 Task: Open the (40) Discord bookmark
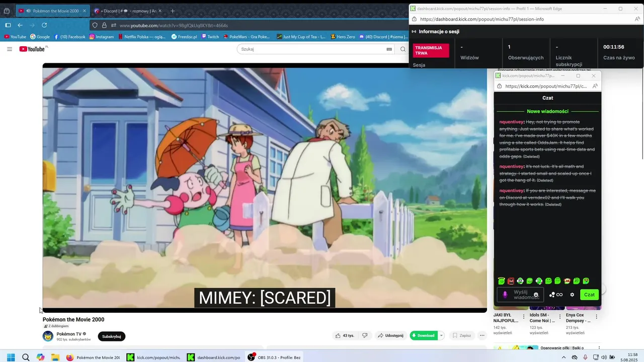pos(383,37)
